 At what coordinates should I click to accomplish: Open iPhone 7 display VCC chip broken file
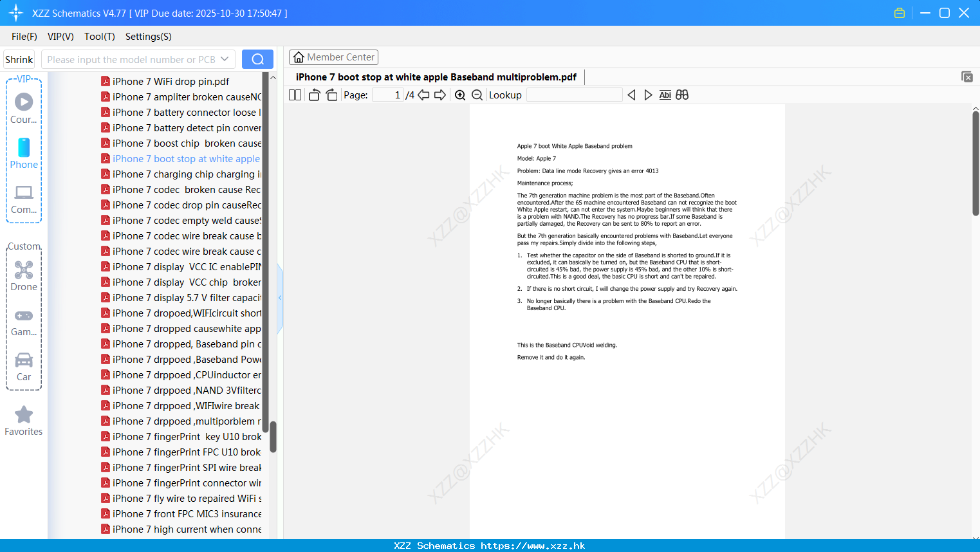pyautogui.click(x=181, y=282)
